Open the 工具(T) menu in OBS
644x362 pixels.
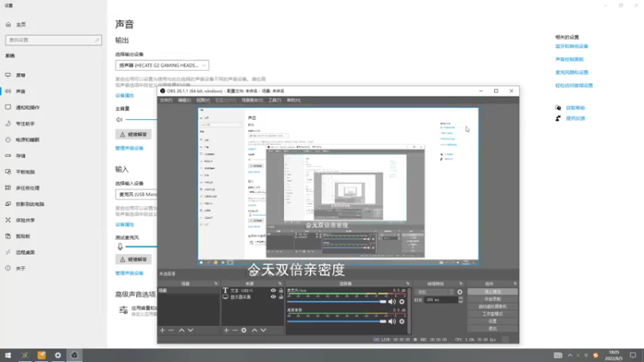pyautogui.click(x=275, y=100)
